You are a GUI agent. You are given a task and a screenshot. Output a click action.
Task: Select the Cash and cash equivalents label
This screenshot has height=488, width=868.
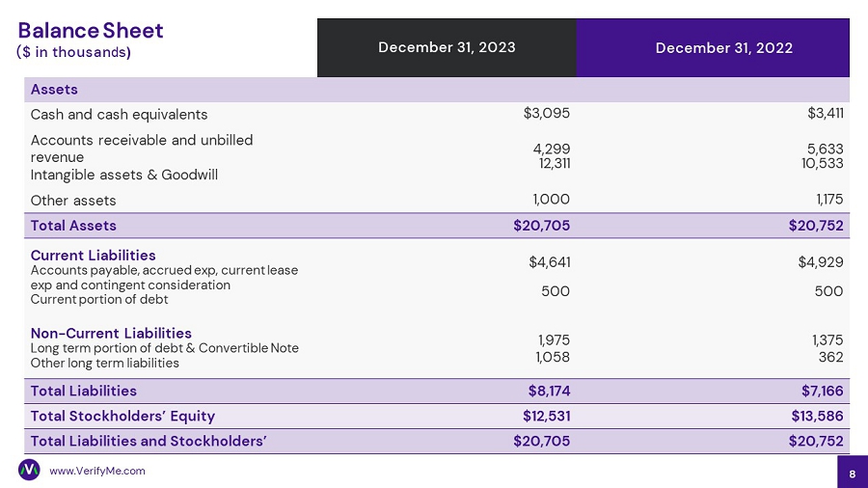tap(119, 114)
